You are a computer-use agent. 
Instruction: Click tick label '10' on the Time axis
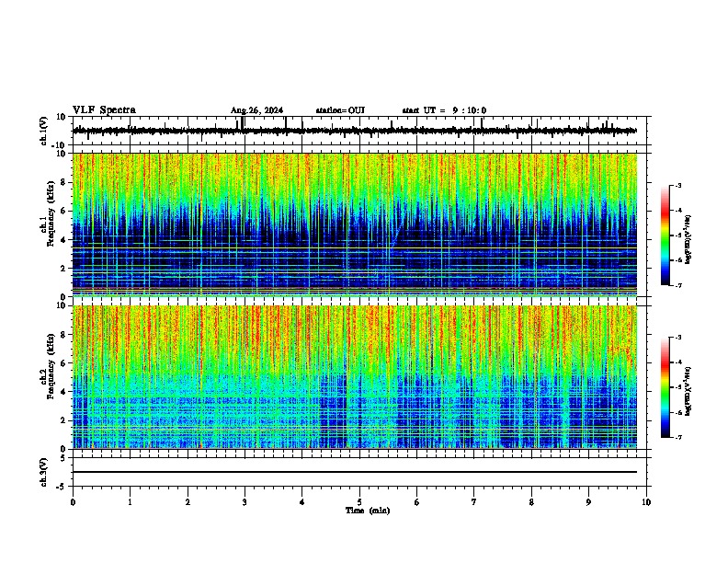(646, 502)
